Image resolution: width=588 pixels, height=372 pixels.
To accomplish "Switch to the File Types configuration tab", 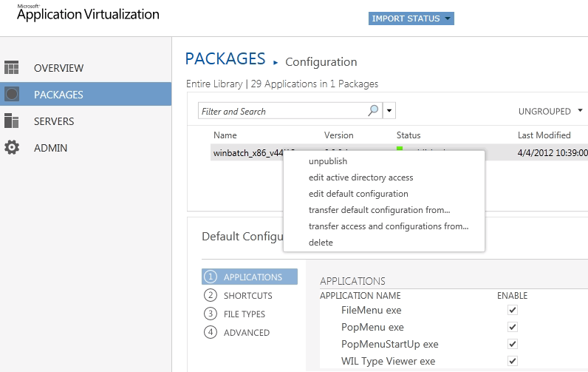I will coord(244,314).
